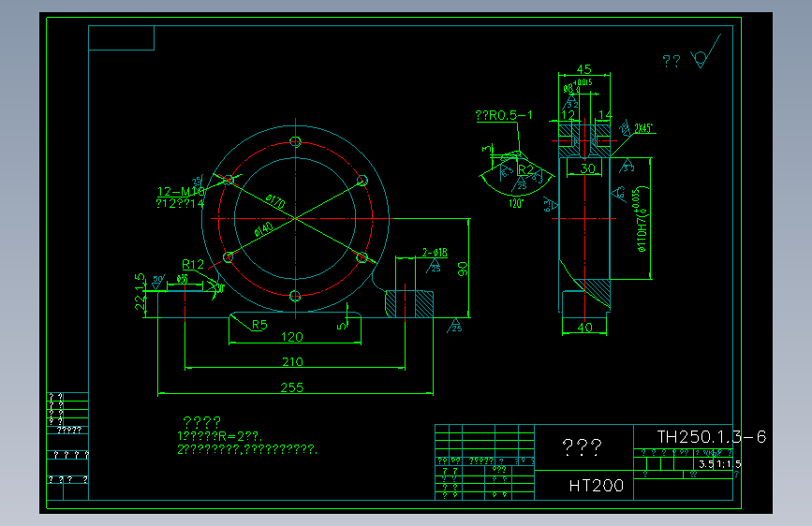Click the surface finish symbol near top-right ??
The image size is (812, 526).
pyautogui.click(x=705, y=51)
